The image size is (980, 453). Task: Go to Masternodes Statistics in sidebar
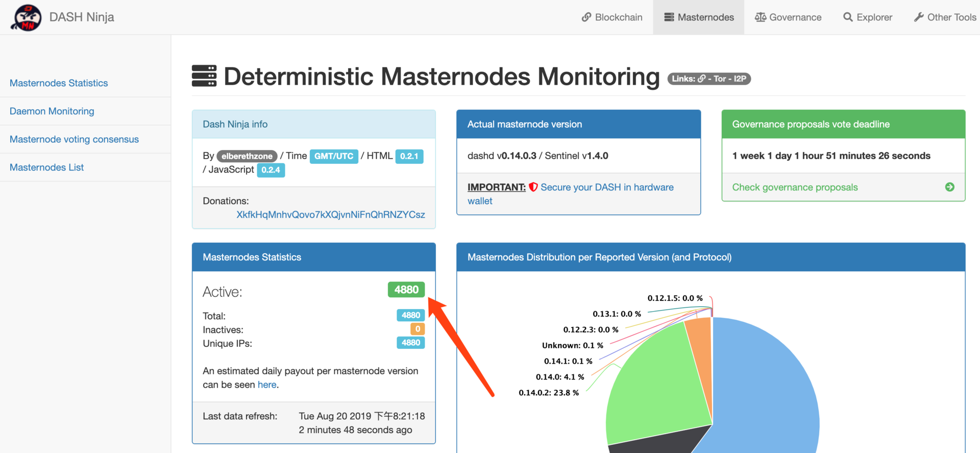[x=59, y=83]
